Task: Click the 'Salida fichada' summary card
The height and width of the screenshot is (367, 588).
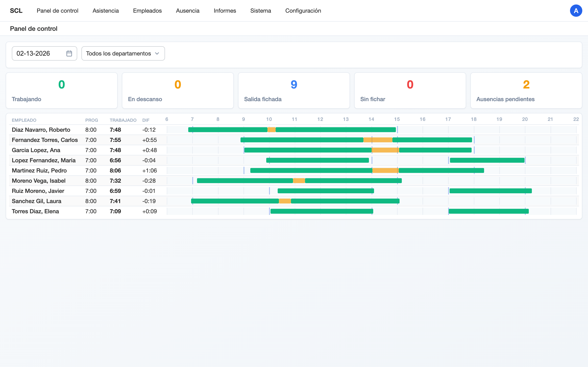Action: [x=294, y=91]
